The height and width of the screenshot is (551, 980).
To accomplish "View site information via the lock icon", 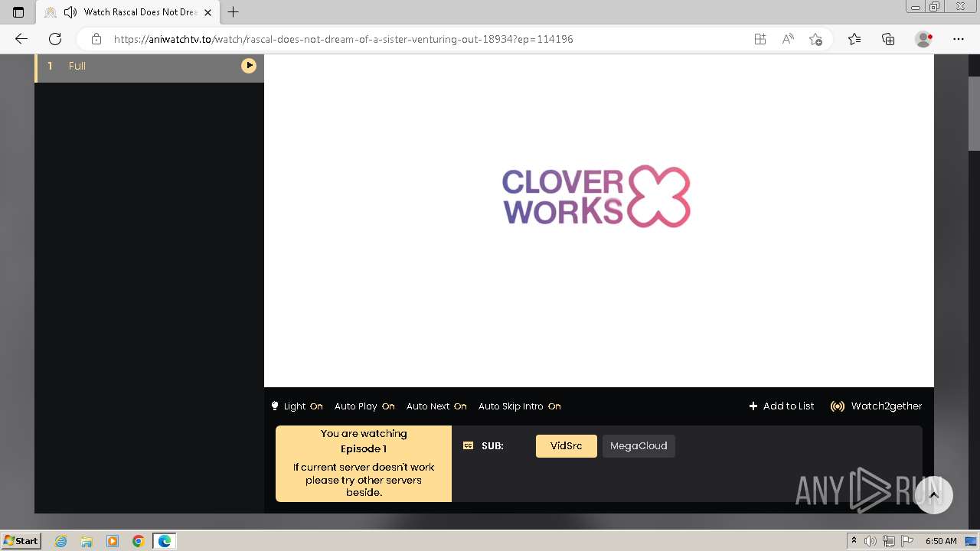I will coord(96,39).
